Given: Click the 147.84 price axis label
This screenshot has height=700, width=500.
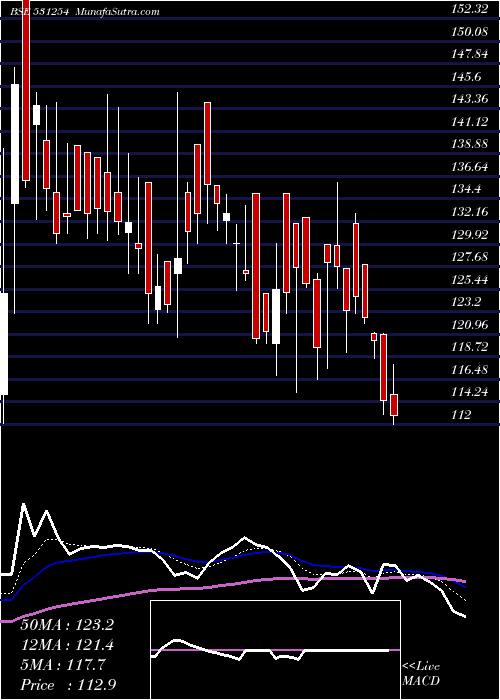Looking at the screenshot, I should point(470,54).
